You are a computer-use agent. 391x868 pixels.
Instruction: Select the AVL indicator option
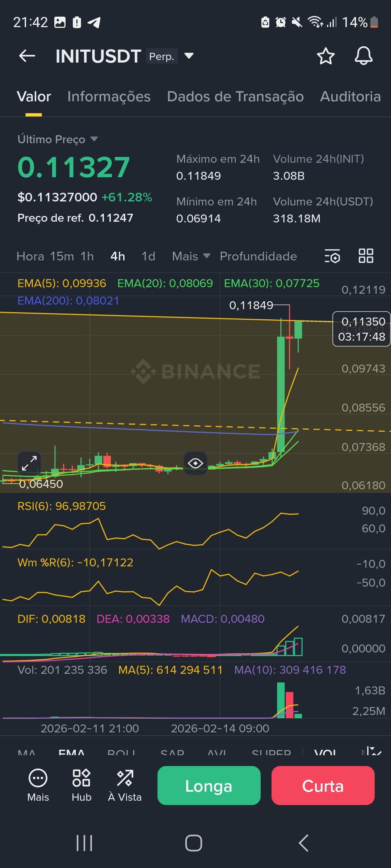pos(217,753)
